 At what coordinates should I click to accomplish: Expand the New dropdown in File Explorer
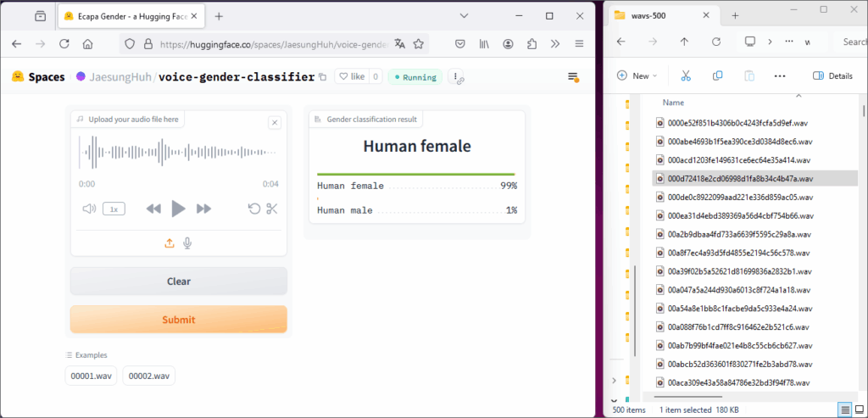coord(638,75)
